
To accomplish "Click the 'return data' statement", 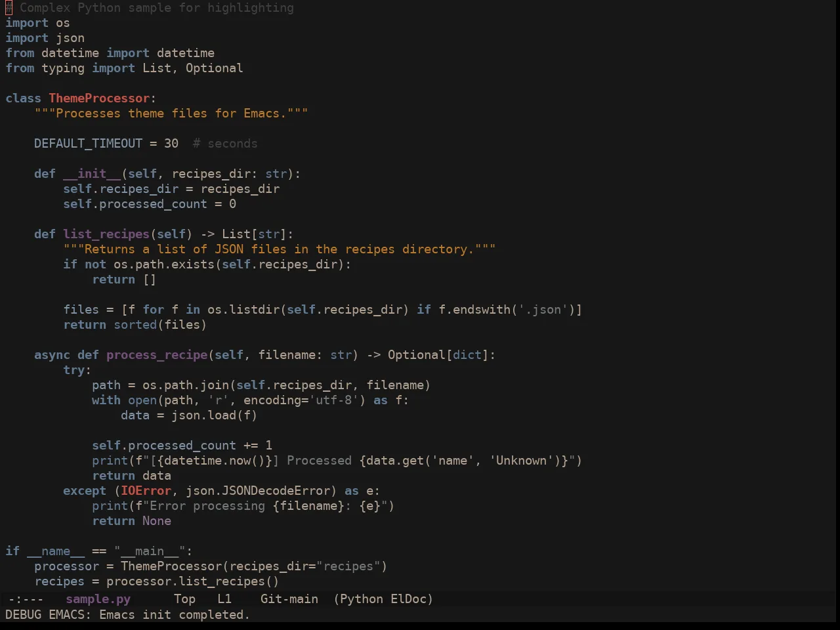I will point(131,476).
